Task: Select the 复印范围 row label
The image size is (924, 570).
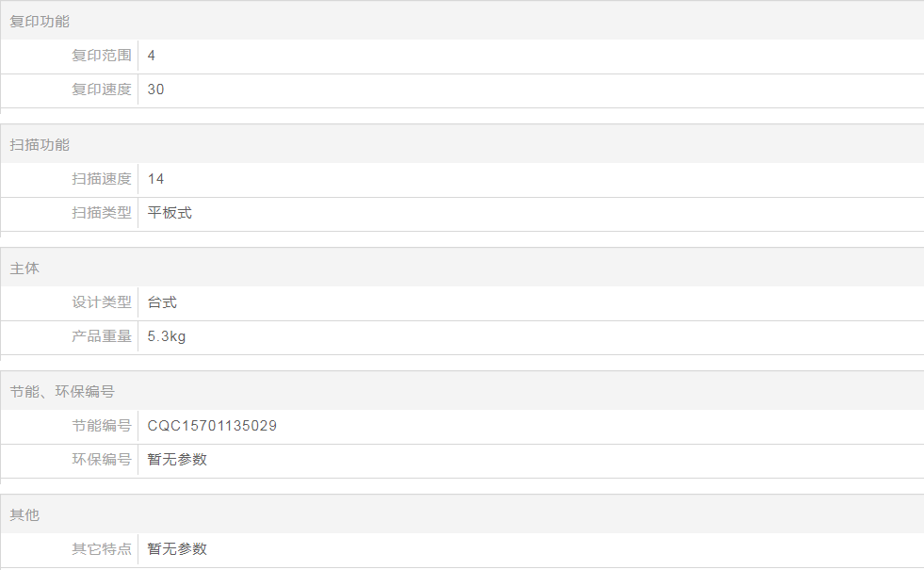Action: pyautogui.click(x=102, y=56)
